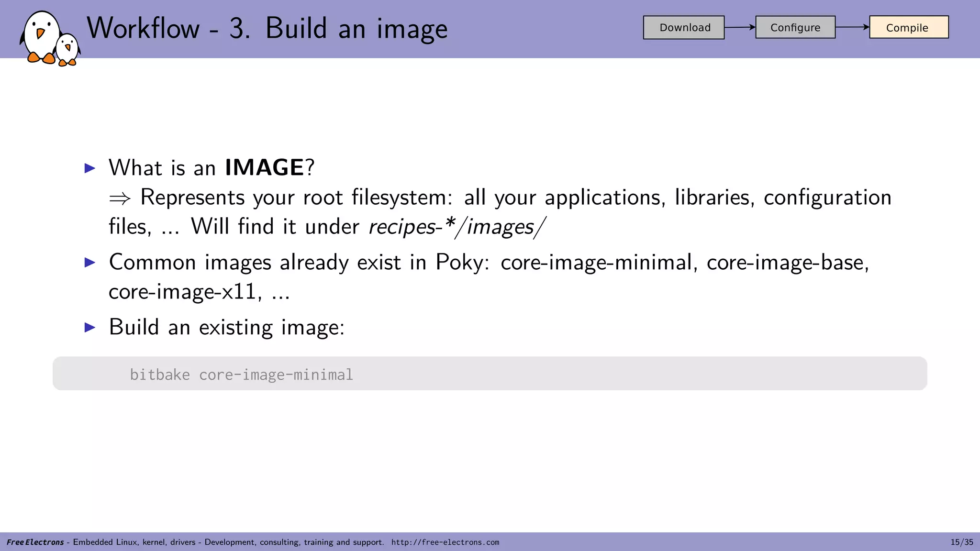Click the bold word IMAGE
This screenshot has height=551, width=980.
(x=264, y=167)
